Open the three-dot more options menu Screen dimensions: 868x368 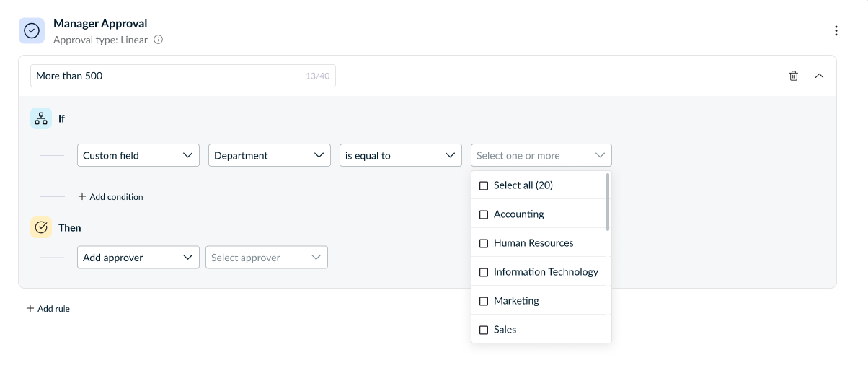coord(836,31)
